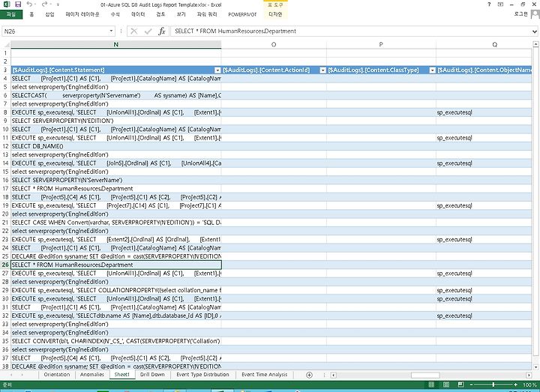Click the zoom slider handle

click(x=493, y=385)
